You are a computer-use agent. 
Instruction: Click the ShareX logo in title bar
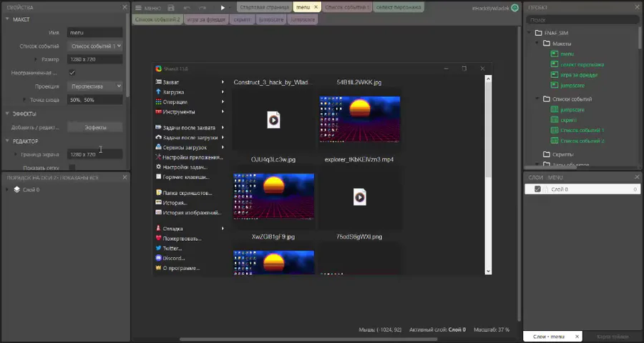tap(159, 69)
